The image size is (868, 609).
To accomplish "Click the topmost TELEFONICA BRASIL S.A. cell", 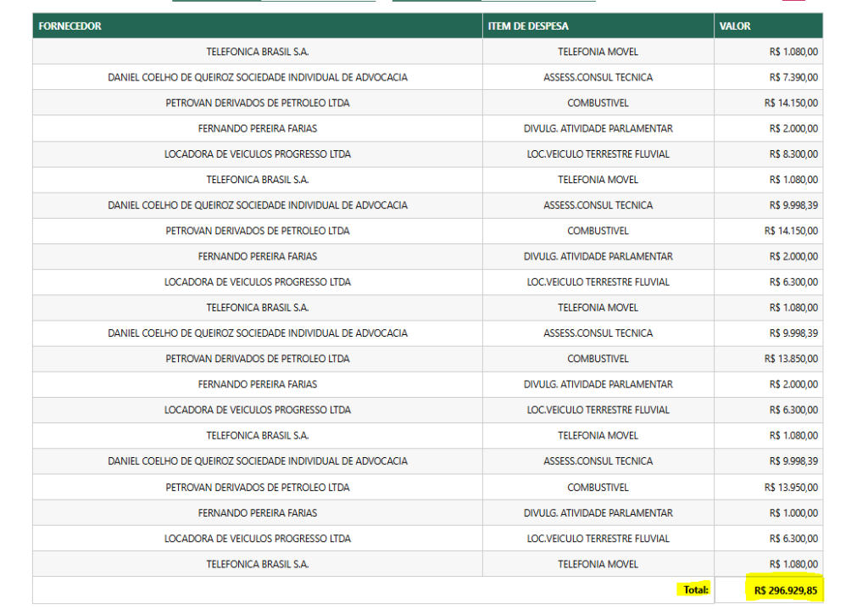I will (x=258, y=52).
